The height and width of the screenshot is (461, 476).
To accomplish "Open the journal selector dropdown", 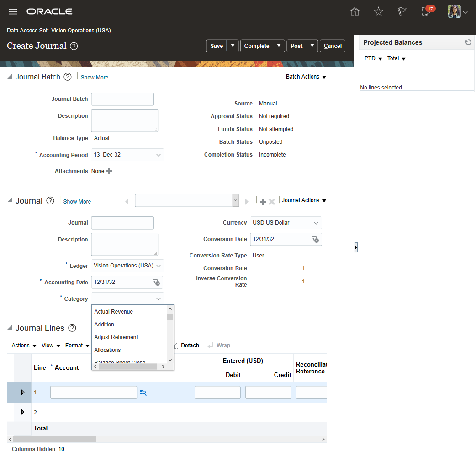I will (x=236, y=201).
